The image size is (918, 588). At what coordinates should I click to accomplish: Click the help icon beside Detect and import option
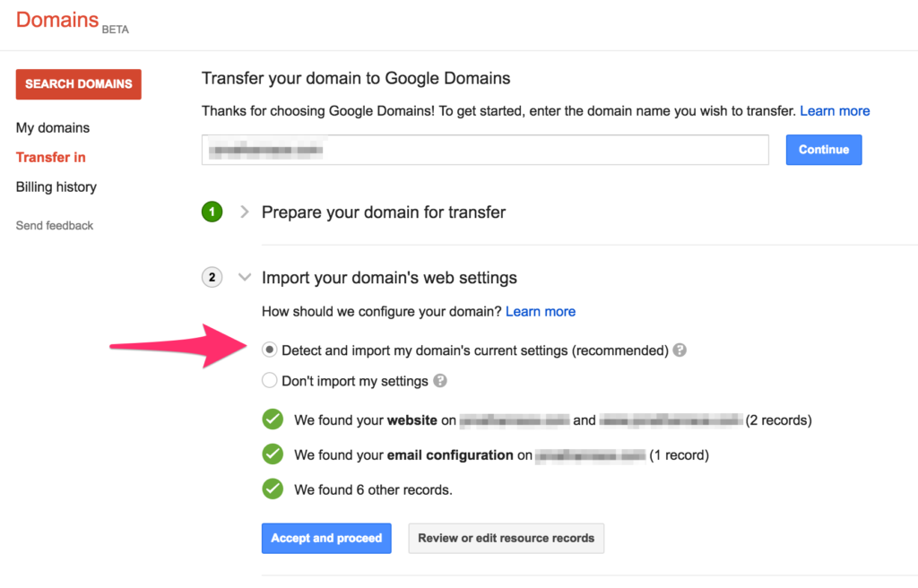[680, 350]
